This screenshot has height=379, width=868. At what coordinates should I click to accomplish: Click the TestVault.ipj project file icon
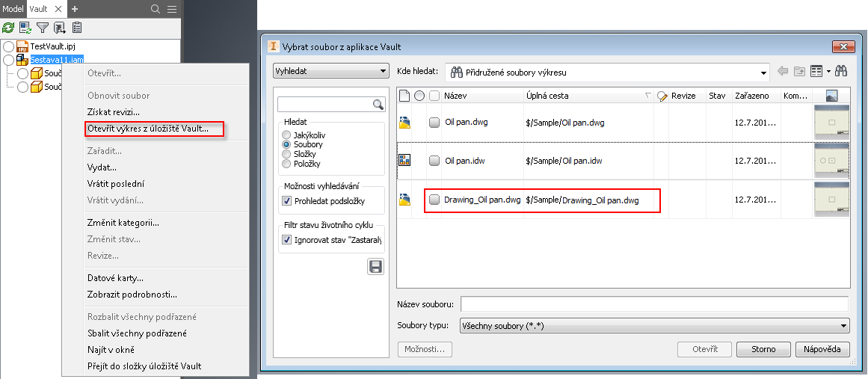(x=22, y=46)
